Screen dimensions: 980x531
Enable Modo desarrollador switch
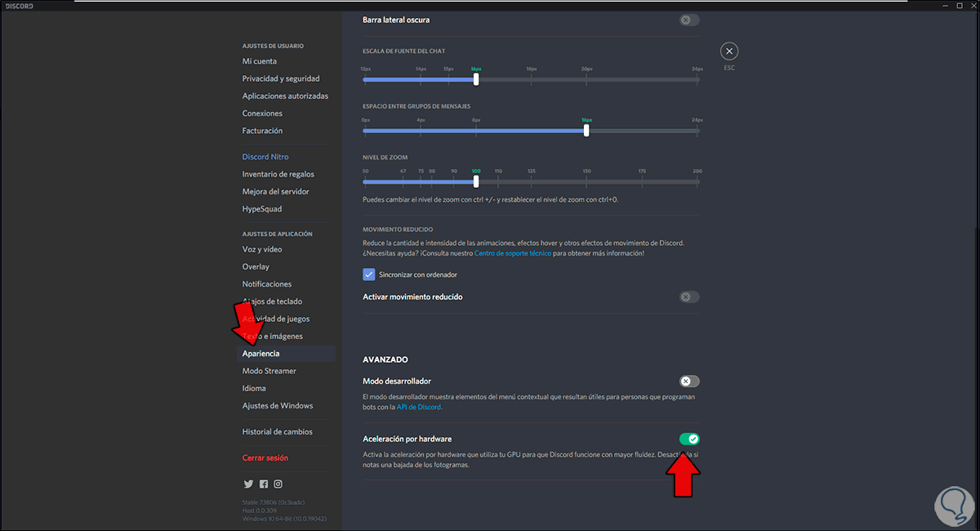click(x=689, y=381)
